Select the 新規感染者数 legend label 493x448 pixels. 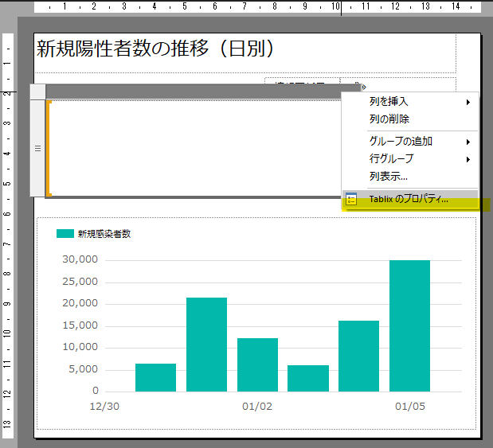point(104,234)
